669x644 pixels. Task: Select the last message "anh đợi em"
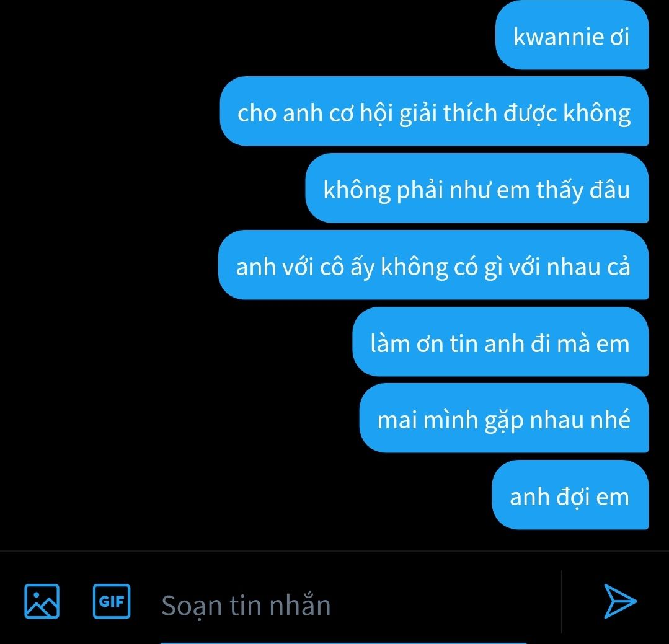click(x=570, y=495)
